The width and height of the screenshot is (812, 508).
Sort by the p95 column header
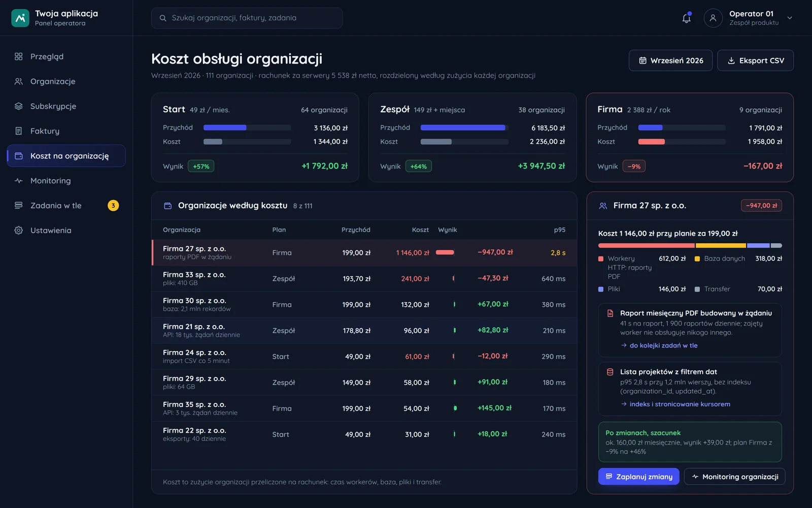point(559,230)
